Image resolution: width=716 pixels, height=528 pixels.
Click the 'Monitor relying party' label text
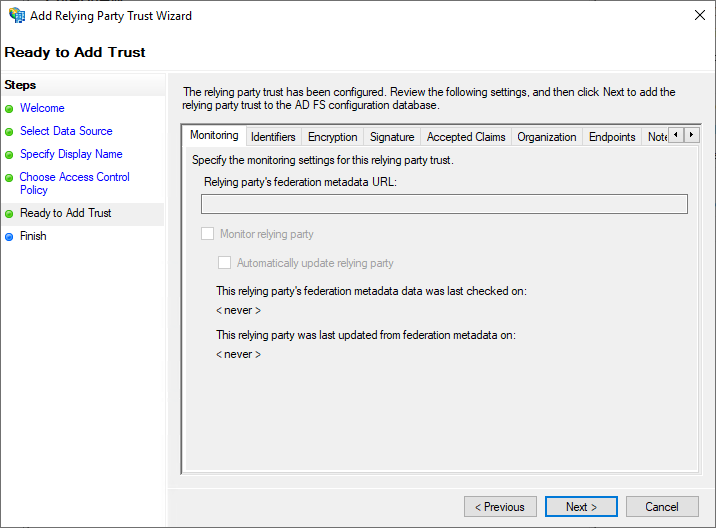267,234
